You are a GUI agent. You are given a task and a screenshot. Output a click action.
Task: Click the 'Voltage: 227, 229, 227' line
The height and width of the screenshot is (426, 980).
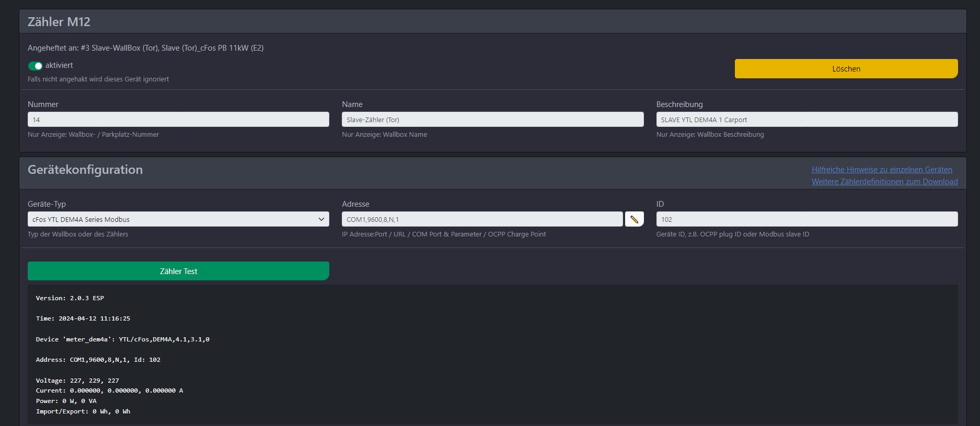[x=77, y=381]
